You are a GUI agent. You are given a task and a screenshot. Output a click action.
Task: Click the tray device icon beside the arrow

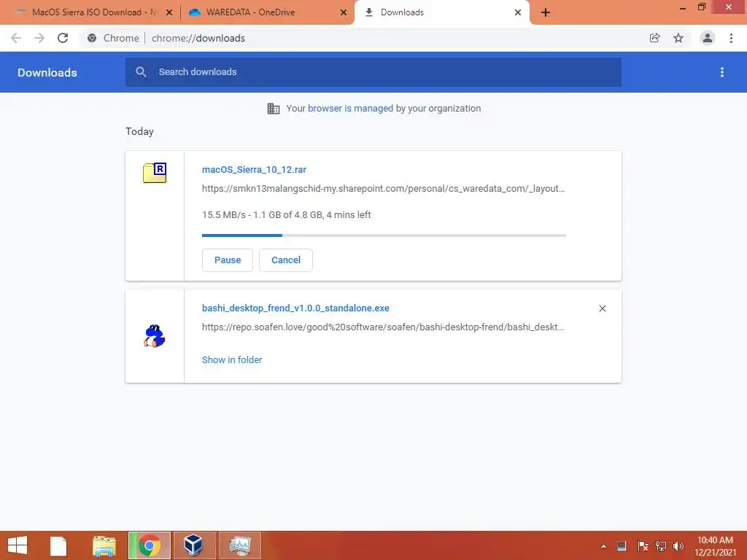[x=622, y=546]
